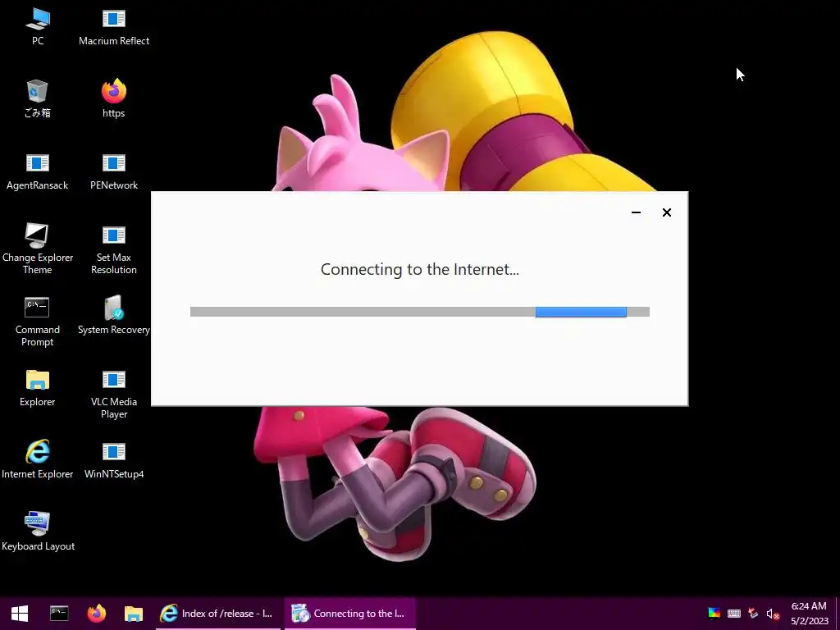840x630 pixels.
Task: Launch Macrium Reflect from the desktop
Action: click(113, 27)
